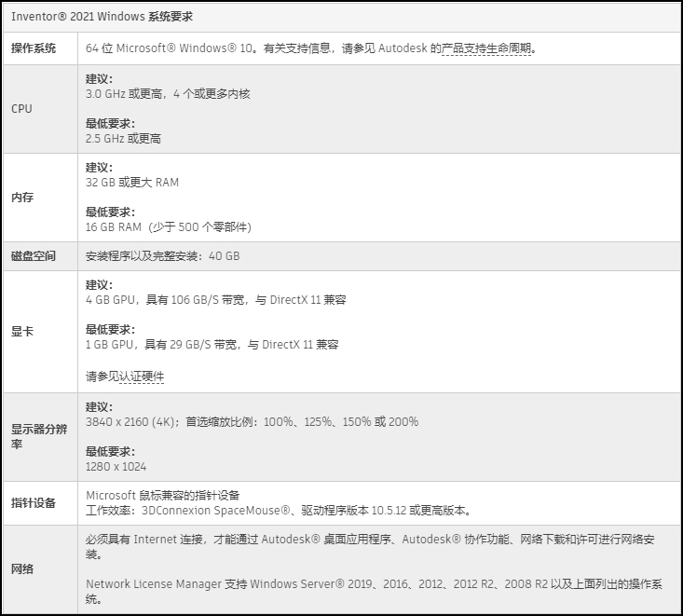The image size is (683, 616).
Task: Click the 建议 label in the 显卡 row
Action: point(99,285)
